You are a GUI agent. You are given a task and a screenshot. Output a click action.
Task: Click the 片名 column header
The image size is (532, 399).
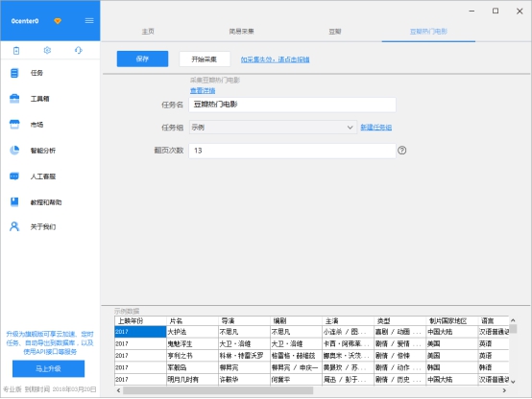coord(192,320)
